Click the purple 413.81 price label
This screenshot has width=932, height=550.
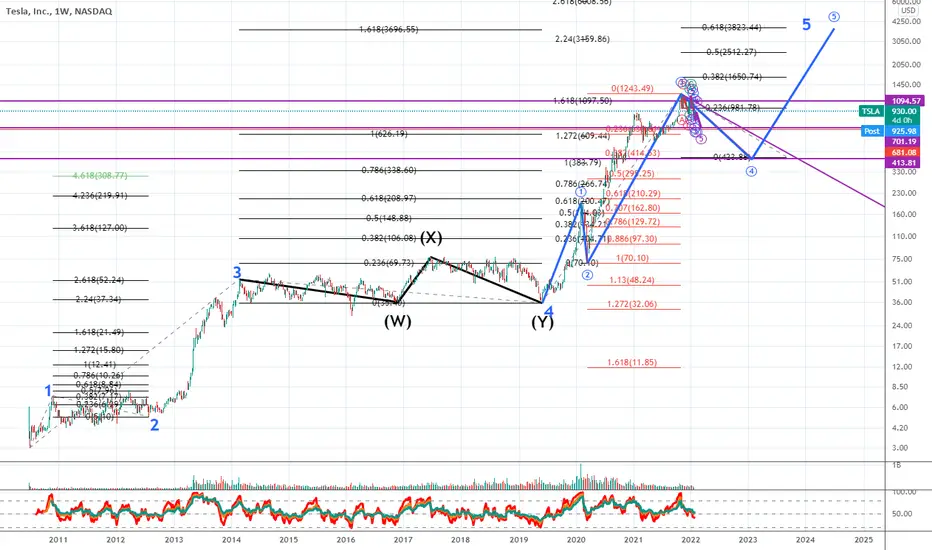click(903, 163)
